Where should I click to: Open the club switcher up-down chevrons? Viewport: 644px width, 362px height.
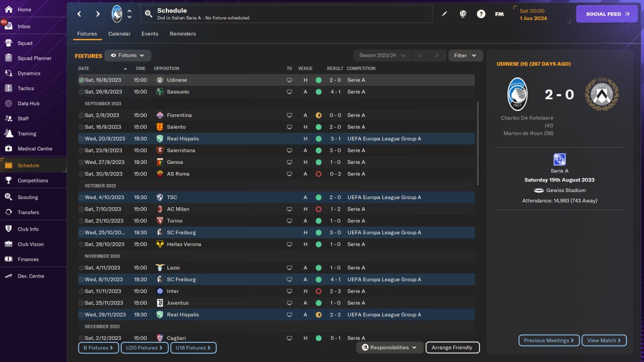click(x=129, y=14)
